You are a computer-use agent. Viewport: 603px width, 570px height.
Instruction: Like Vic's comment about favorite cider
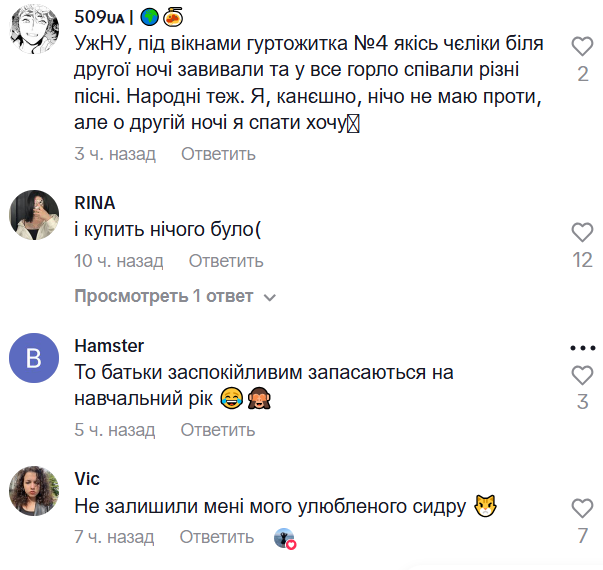coord(582,508)
